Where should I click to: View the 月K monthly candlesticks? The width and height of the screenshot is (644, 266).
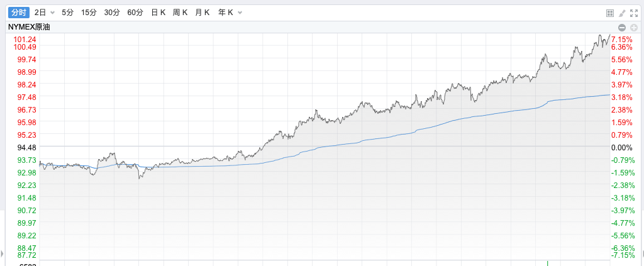tap(203, 13)
